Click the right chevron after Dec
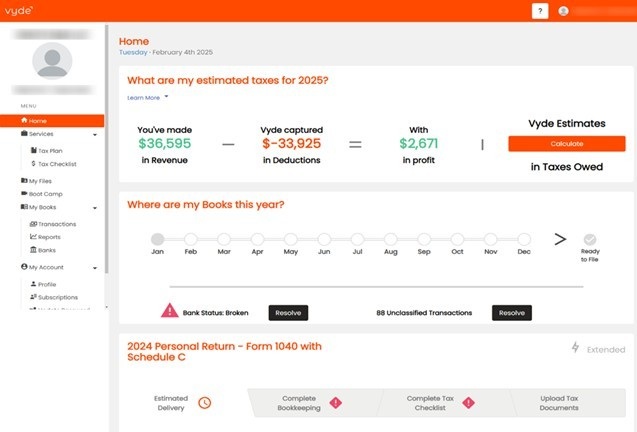637x432 pixels. coord(560,239)
